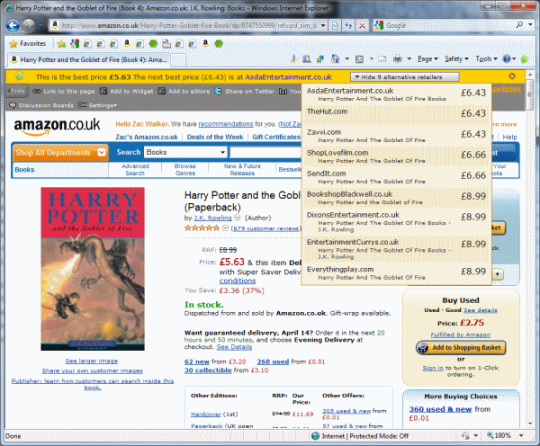
Task: Hide the 9 alternative retailers list
Action: click(404, 77)
